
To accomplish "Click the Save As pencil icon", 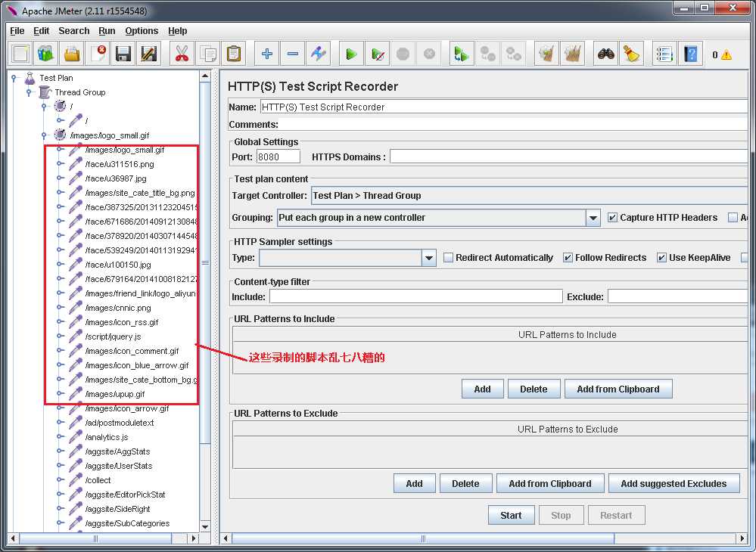I will 148,54.
